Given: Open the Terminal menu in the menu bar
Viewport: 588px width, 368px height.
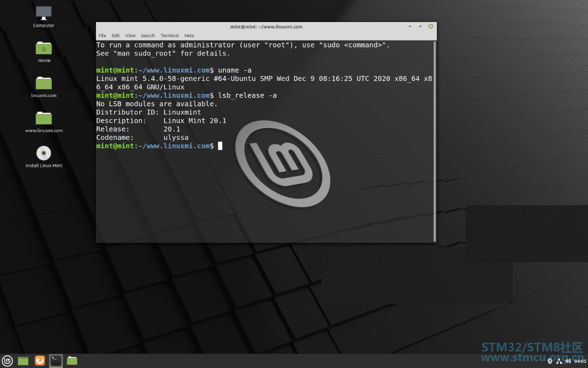Looking at the screenshot, I should coord(170,35).
